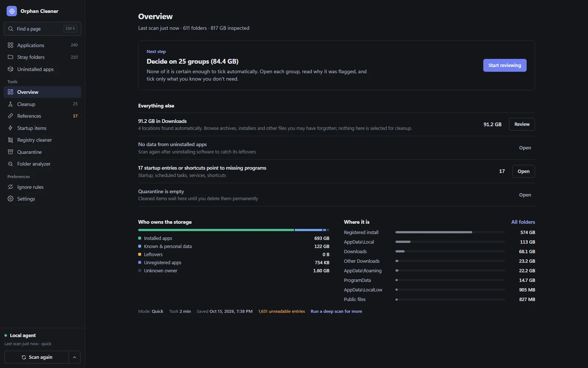Switch to Startup items

click(42, 128)
